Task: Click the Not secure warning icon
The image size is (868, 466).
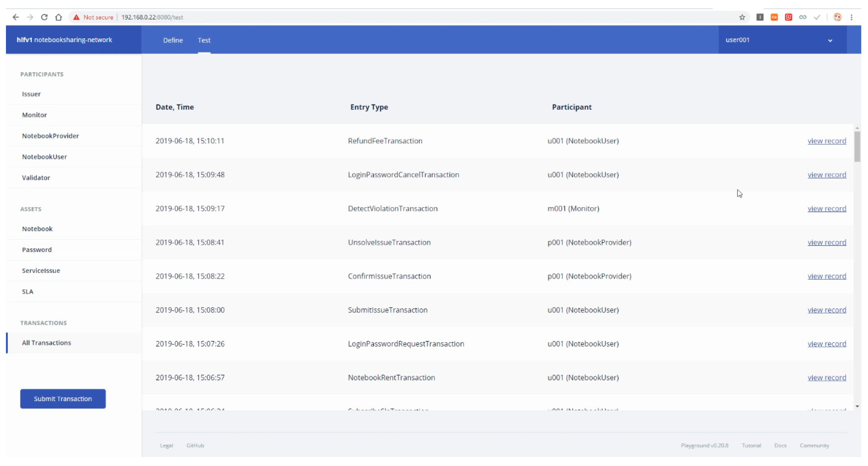Action: point(77,17)
